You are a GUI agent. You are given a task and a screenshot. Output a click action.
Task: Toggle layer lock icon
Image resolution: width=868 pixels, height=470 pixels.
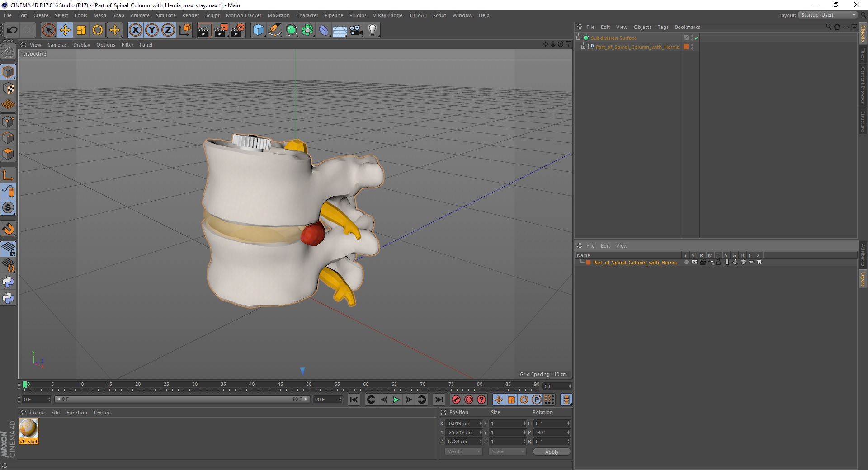coord(718,262)
